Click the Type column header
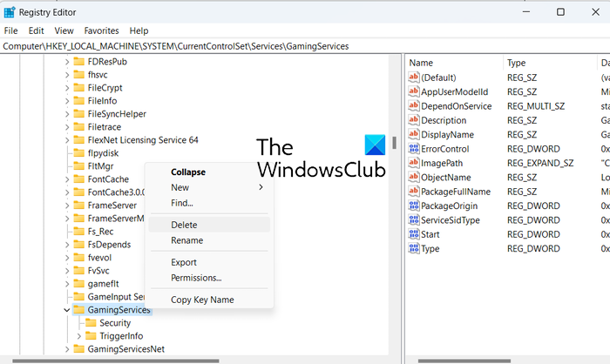Viewport: 610px width, 364px height. [x=549, y=63]
